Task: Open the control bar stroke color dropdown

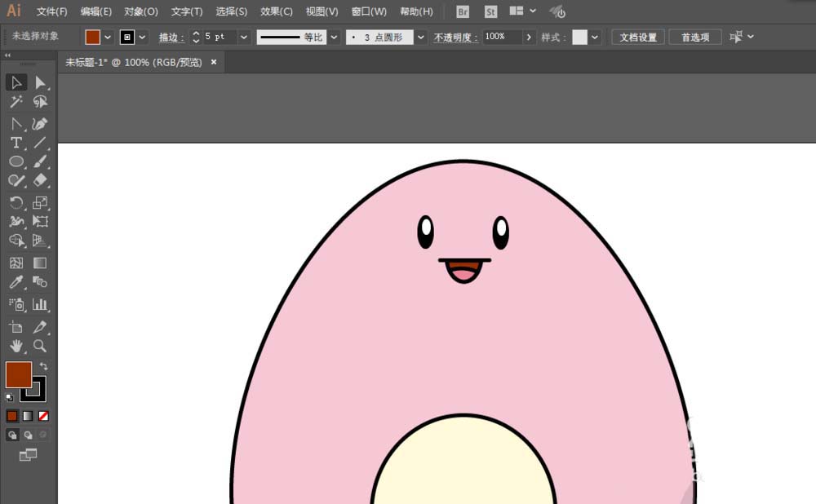Action: click(142, 38)
